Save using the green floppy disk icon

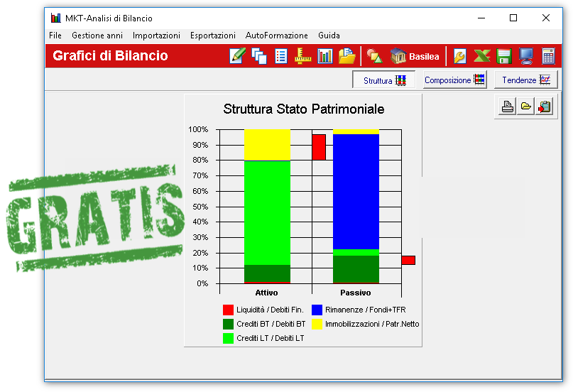pos(504,56)
